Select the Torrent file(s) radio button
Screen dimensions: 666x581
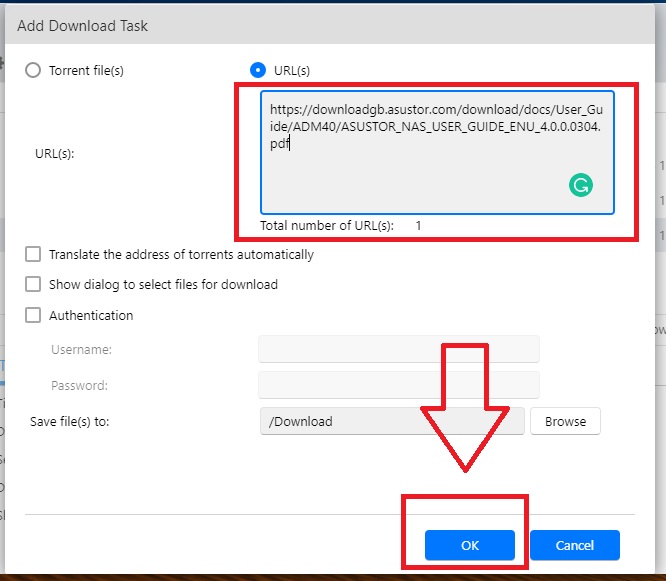pos(33,70)
